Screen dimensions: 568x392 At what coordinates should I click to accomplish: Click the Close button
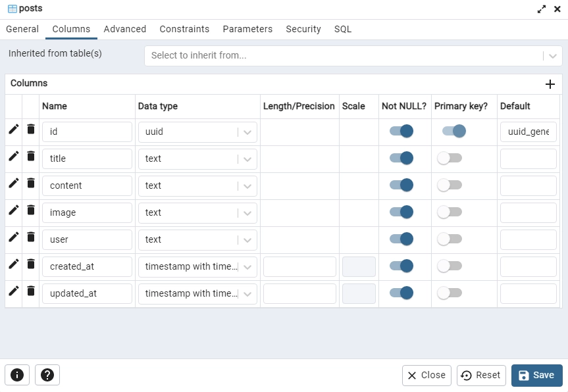426,376
